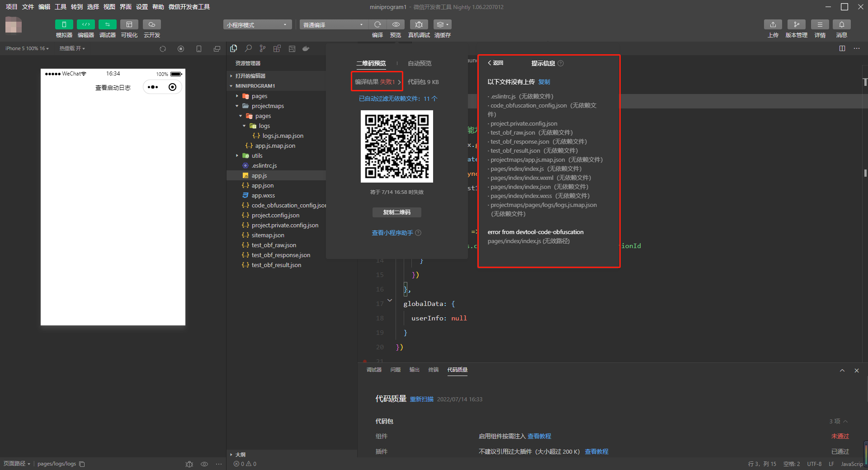The height and width of the screenshot is (470, 868).
Task: Open the source control branch icon
Action: tap(263, 48)
